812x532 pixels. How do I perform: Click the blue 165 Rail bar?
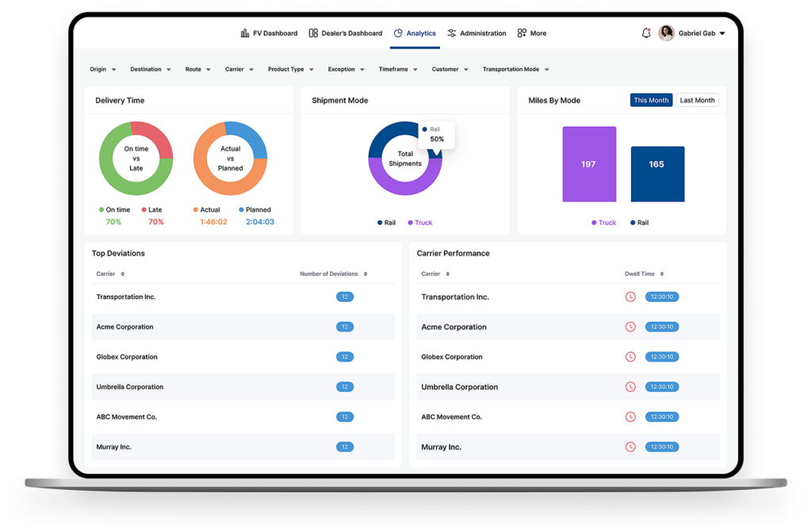pyautogui.click(x=657, y=174)
